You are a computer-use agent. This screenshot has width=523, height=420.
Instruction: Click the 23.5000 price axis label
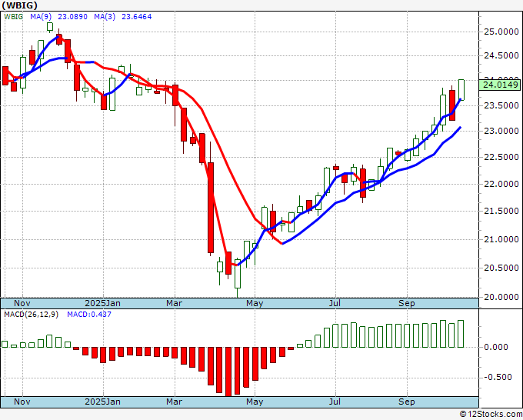click(501, 105)
